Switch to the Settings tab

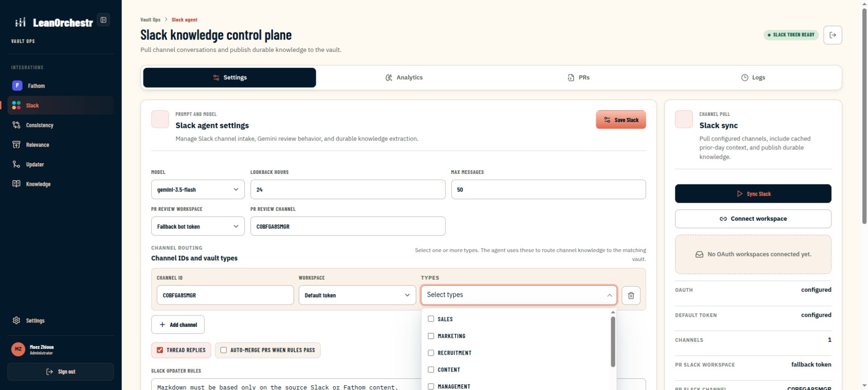tap(229, 77)
